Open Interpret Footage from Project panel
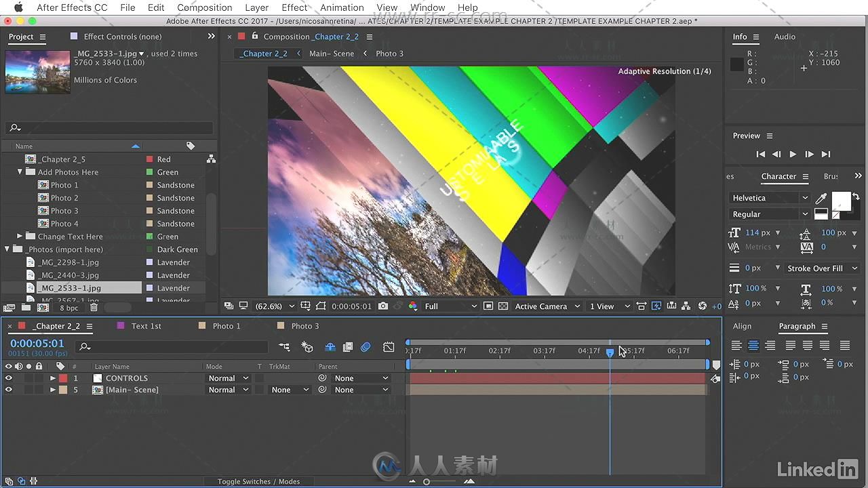The image size is (868, 488). coord(9,308)
